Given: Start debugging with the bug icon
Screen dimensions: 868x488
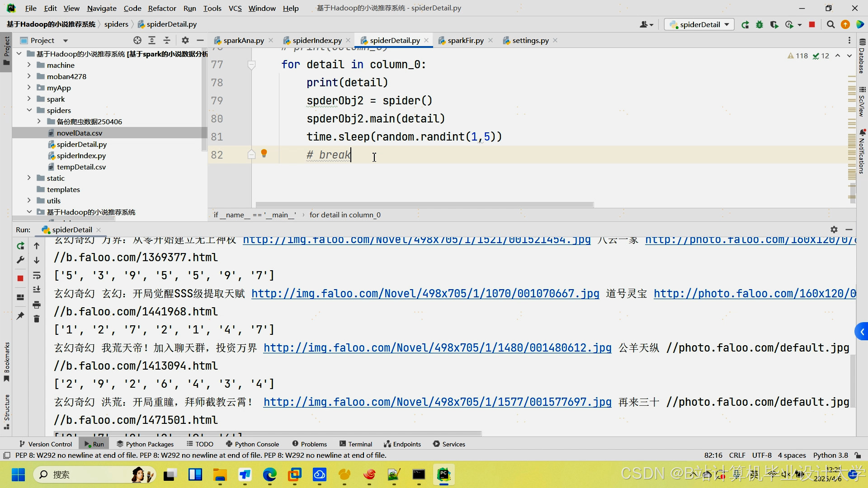Looking at the screenshot, I should 760,25.
